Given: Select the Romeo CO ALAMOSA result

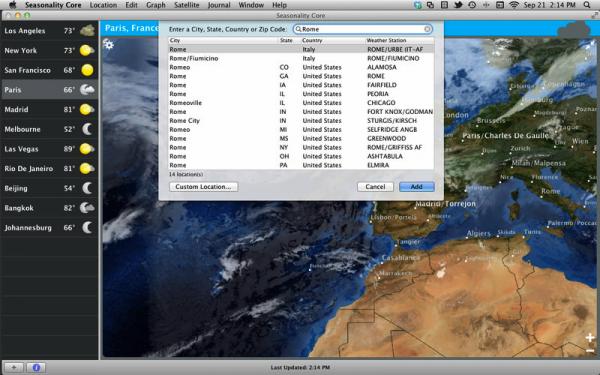Looking at the screenshot, I should tap(301, 67).
